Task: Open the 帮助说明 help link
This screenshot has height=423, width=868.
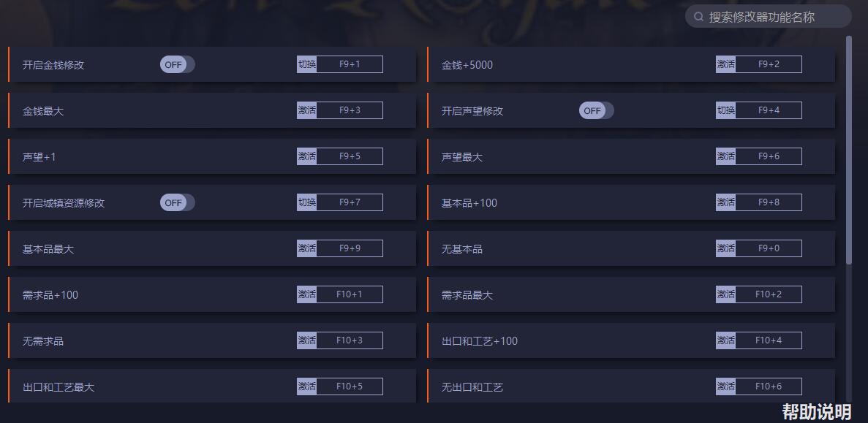Action: click(x=816, y=411)
